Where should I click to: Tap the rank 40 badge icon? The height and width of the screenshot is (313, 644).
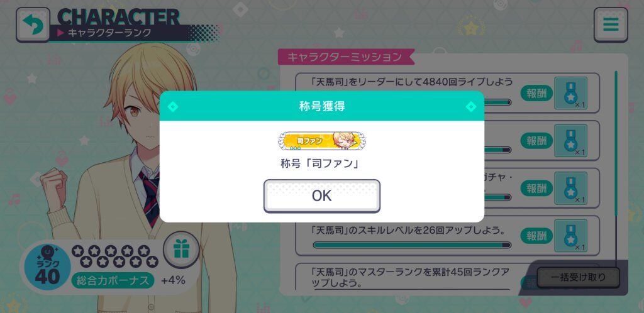tap(48, 266)
